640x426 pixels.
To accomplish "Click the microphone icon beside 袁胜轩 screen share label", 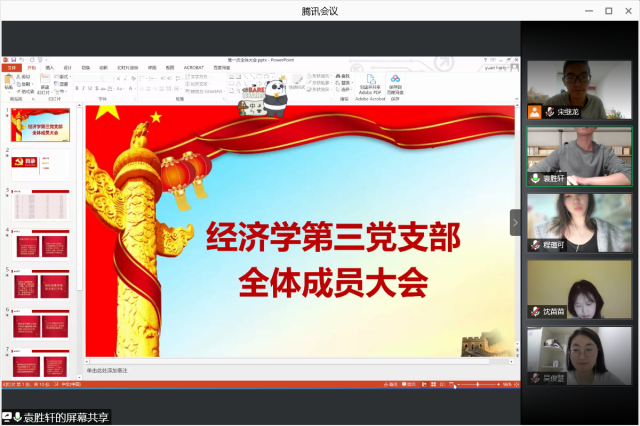I will (17, 417).
